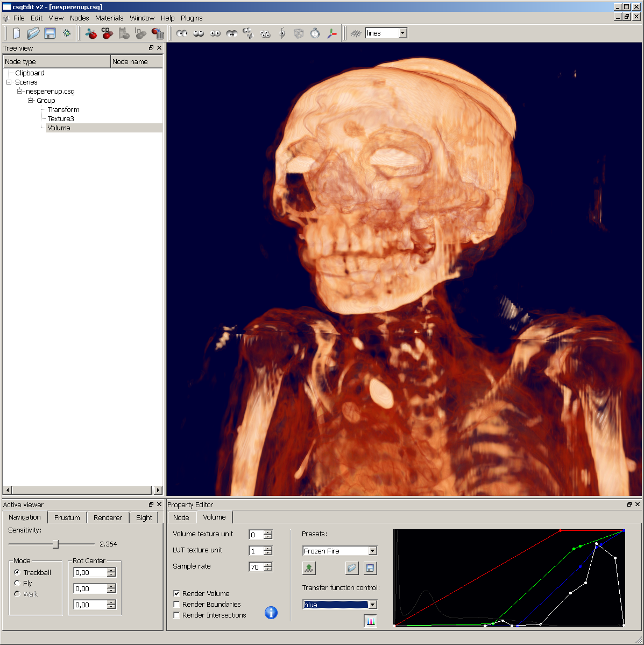Viewport: 644px width, 645px height.
Task: Open the Frozen Fire presets dropdown
Action: pyautogui.click(x=372, y=551)
